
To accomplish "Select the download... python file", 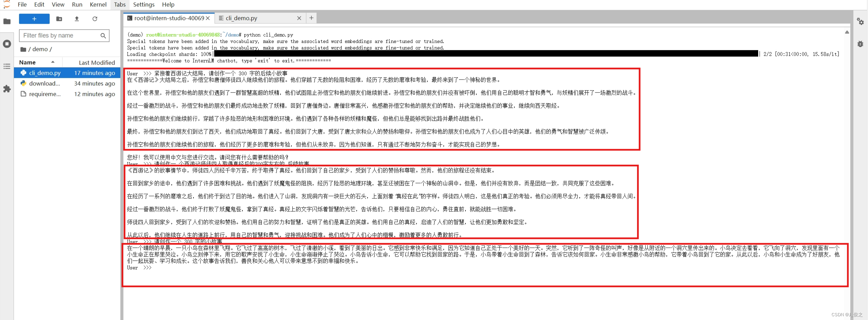I will pos(67,83).
